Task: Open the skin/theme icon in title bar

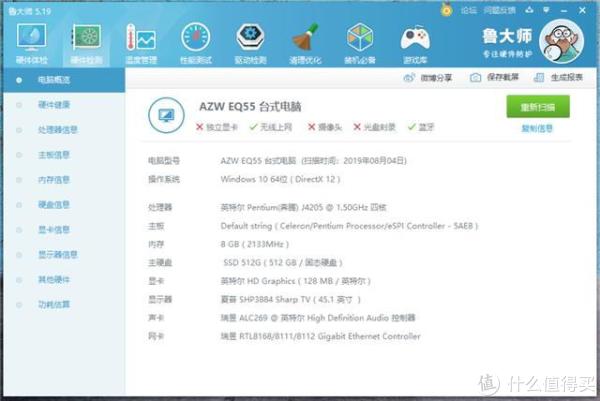Action: click(529, 10)
